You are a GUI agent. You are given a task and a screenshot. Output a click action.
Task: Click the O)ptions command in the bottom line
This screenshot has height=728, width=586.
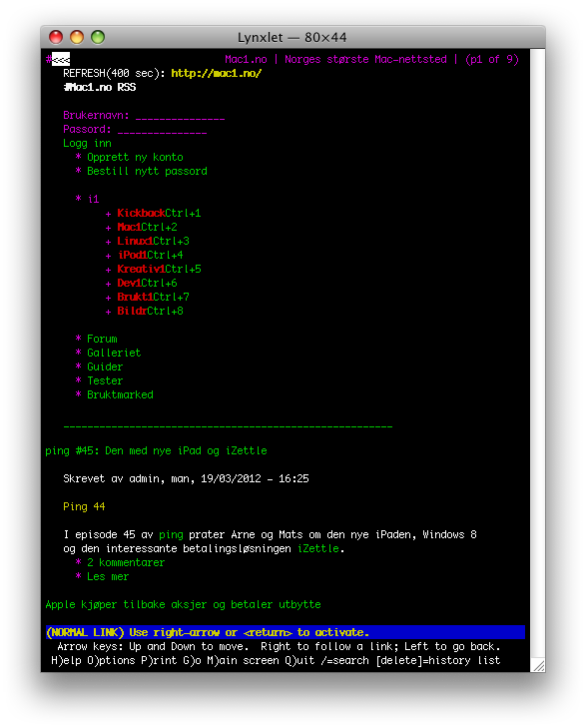coord(112,660)
